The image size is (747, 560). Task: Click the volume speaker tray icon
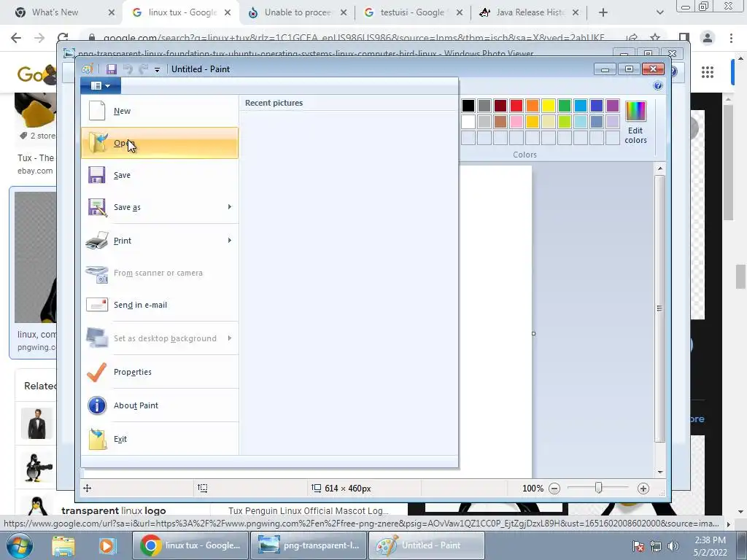[673, 546]
